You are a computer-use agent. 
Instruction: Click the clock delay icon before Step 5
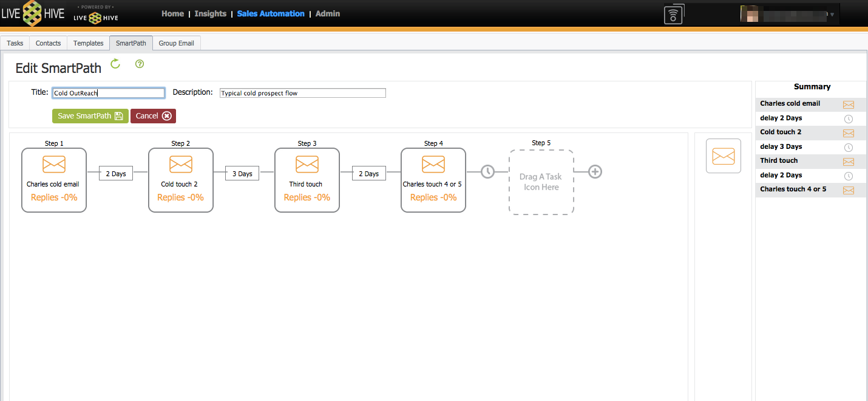(x=488, y=172)
